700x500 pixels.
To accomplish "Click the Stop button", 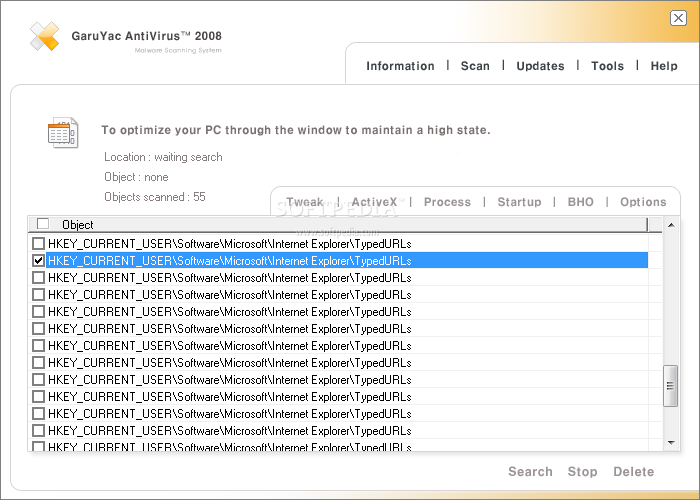I will (x=582, y=471).
